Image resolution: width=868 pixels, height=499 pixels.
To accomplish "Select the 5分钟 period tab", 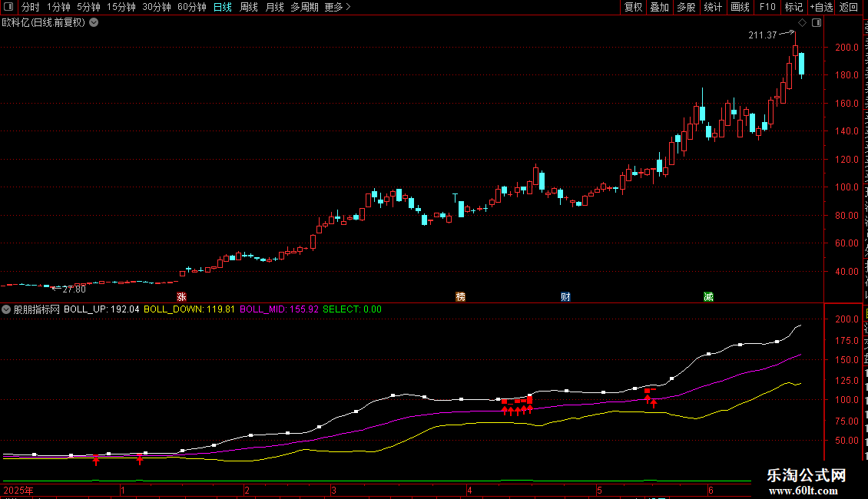I will point(88,7).
